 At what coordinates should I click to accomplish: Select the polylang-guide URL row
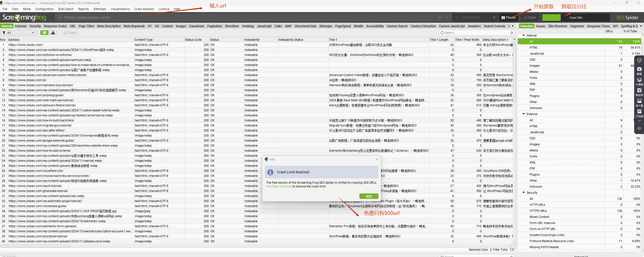[x=257, y=95]
